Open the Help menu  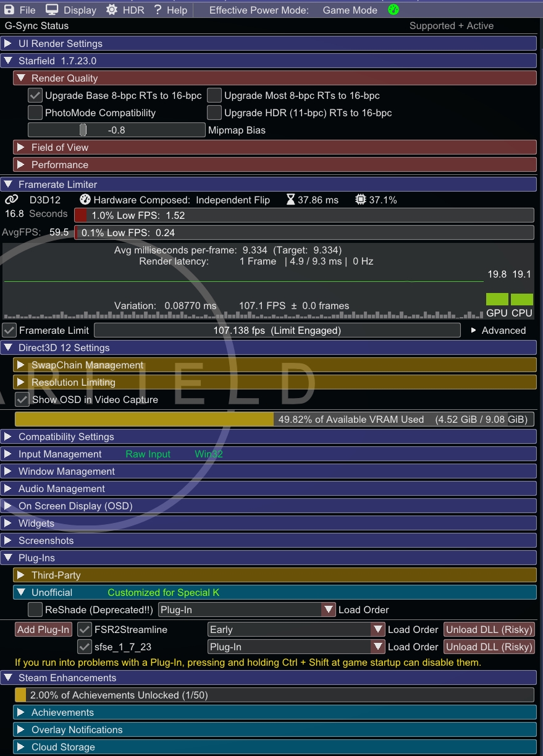[x=170, y=10]
